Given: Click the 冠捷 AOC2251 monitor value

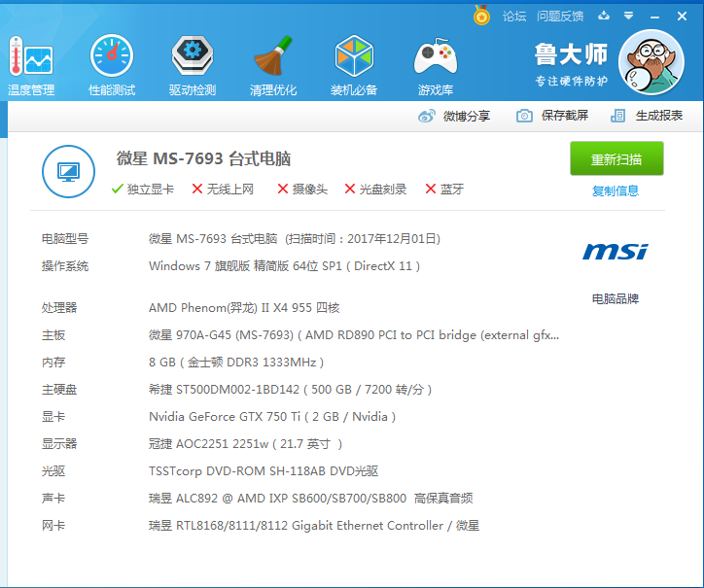Looking at the screenshot, I should (246, 444).
